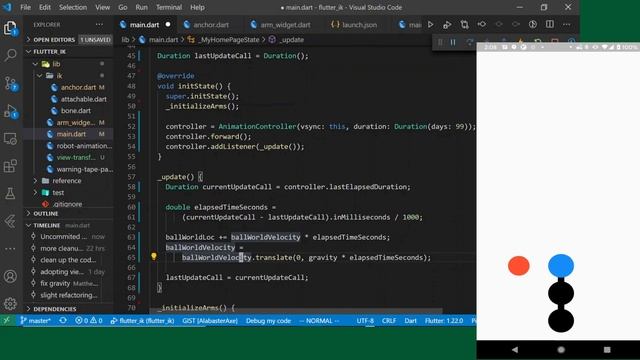Open Explorer panel more actions ellipsis
The height and width of the screenshot is (360, 640).
click(x=99, y=24)
